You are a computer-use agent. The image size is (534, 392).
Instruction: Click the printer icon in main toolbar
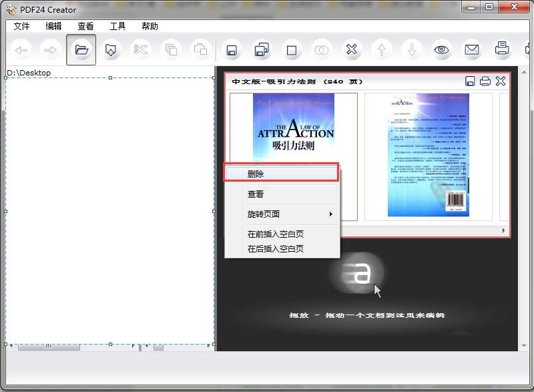[x=502, y=49]
